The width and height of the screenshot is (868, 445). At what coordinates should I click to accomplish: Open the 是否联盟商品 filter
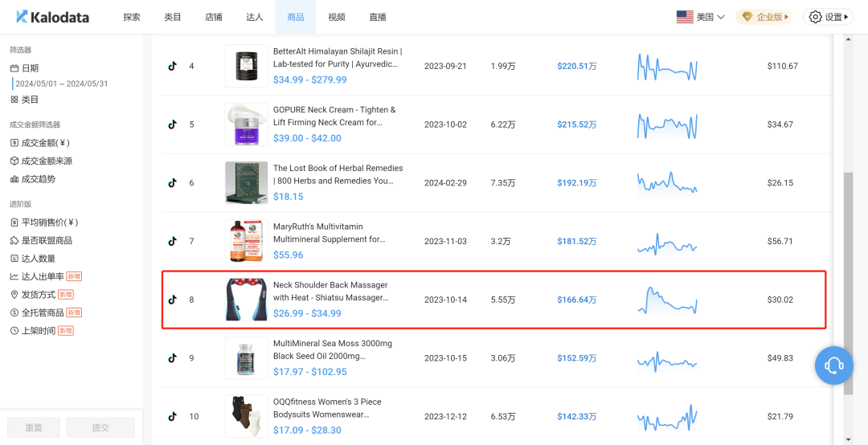(x=41, y=240)
